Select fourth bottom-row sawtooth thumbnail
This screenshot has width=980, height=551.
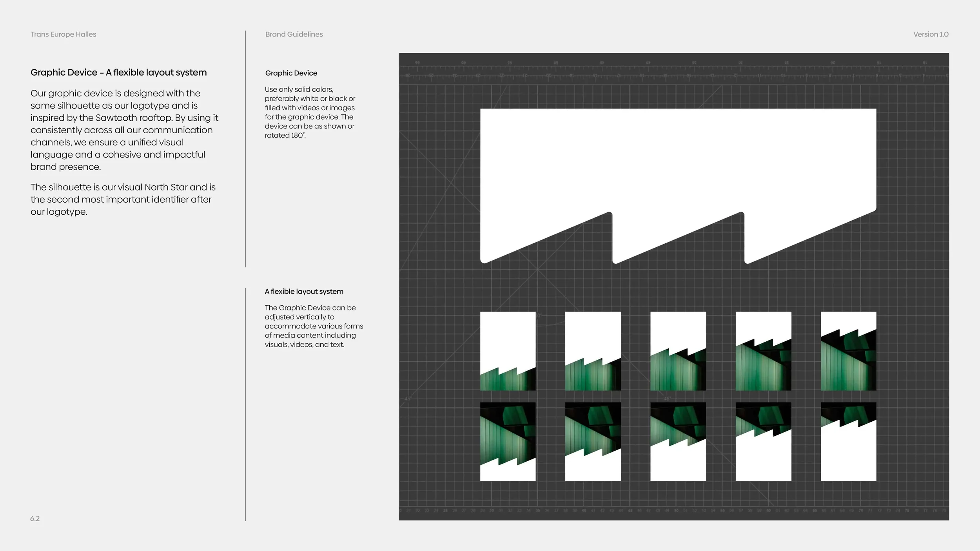[x=763, y=441]
